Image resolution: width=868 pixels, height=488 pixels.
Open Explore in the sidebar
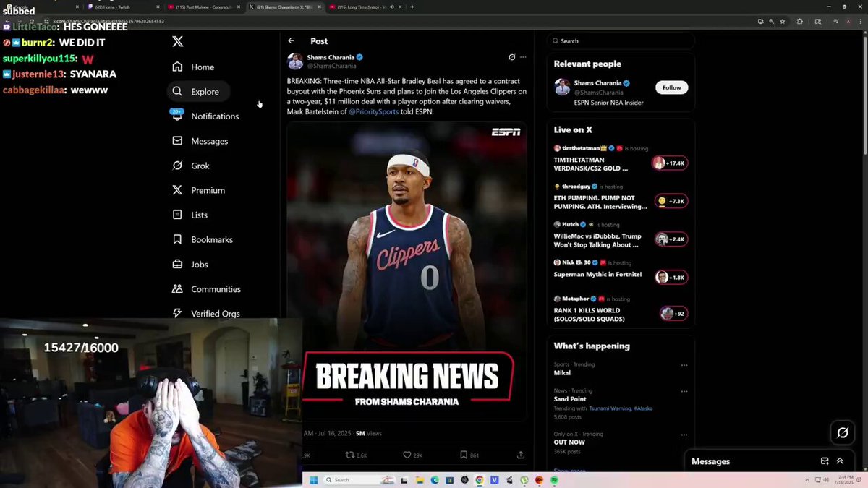click(198, 92)
